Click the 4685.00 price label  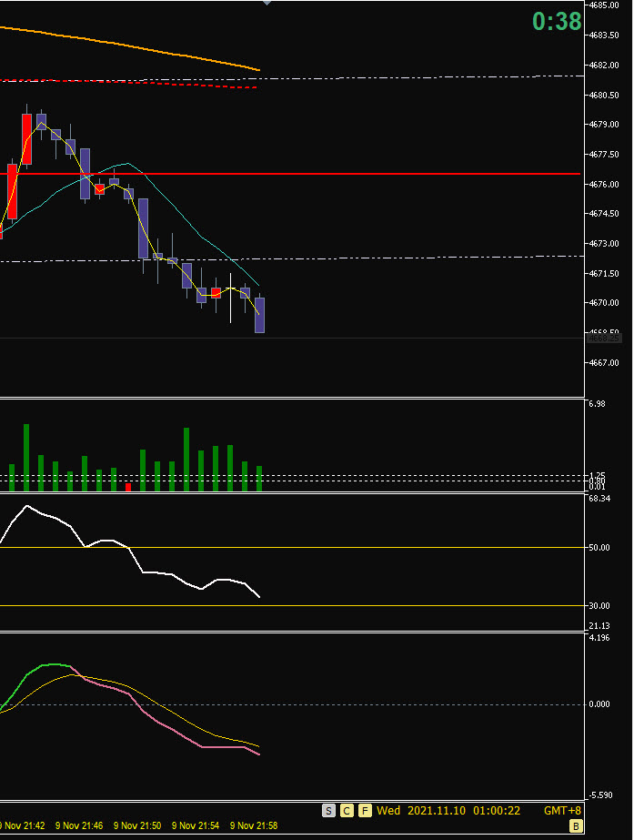coord(604,5)
